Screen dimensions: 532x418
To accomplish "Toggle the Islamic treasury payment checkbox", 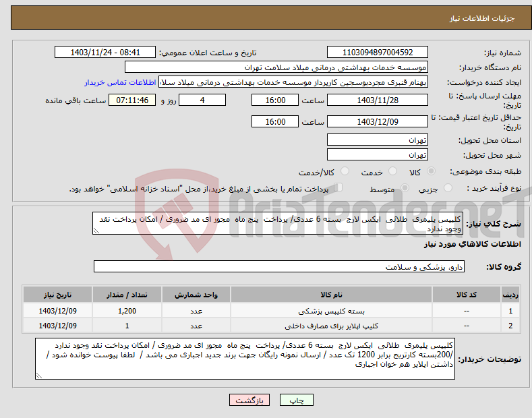I will click(x=338, y=187).
